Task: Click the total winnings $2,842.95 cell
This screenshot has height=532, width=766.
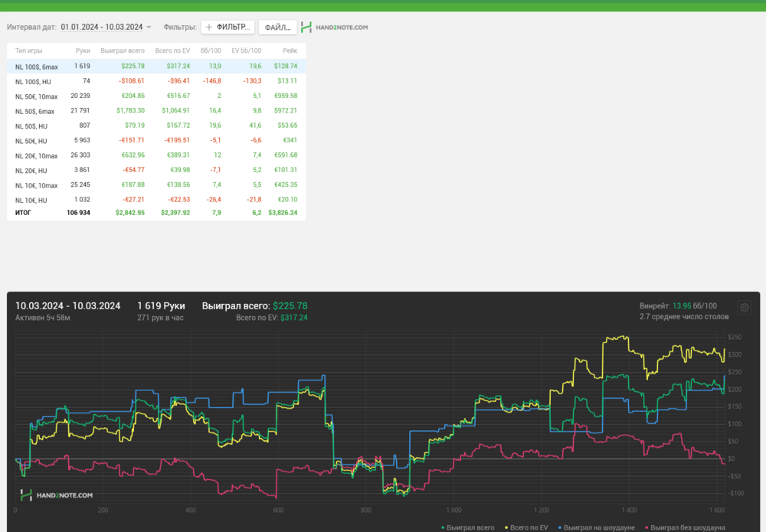Action: (130, 213)
